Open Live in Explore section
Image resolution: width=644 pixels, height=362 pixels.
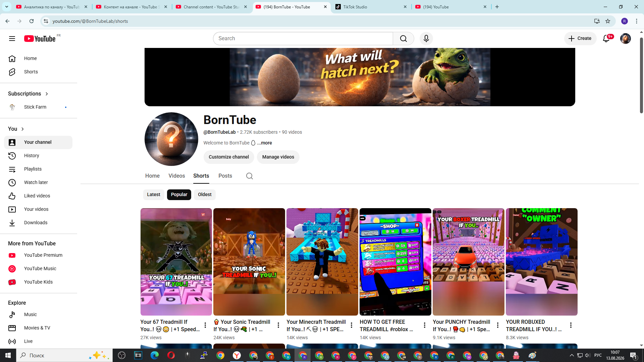(x=38, y=341)
